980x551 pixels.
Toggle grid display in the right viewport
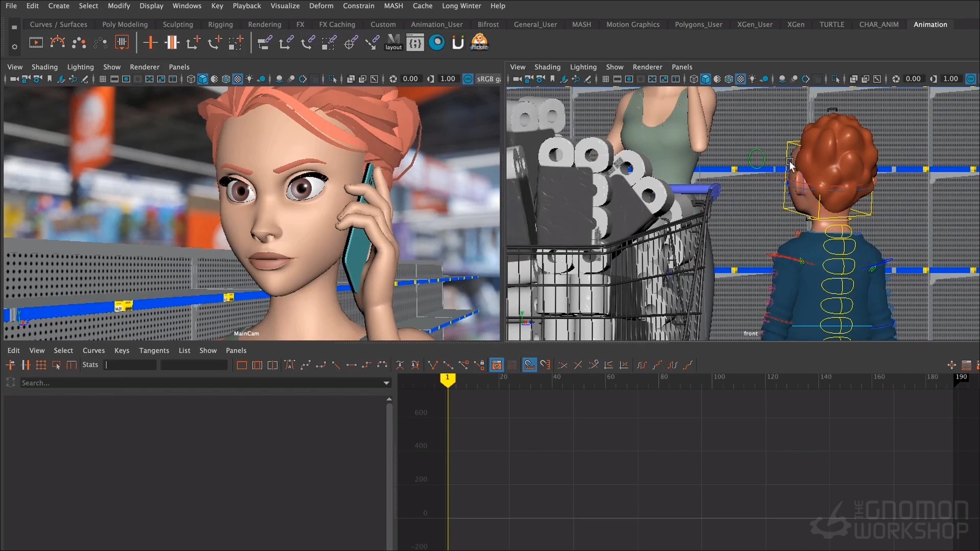coord(605,79)
